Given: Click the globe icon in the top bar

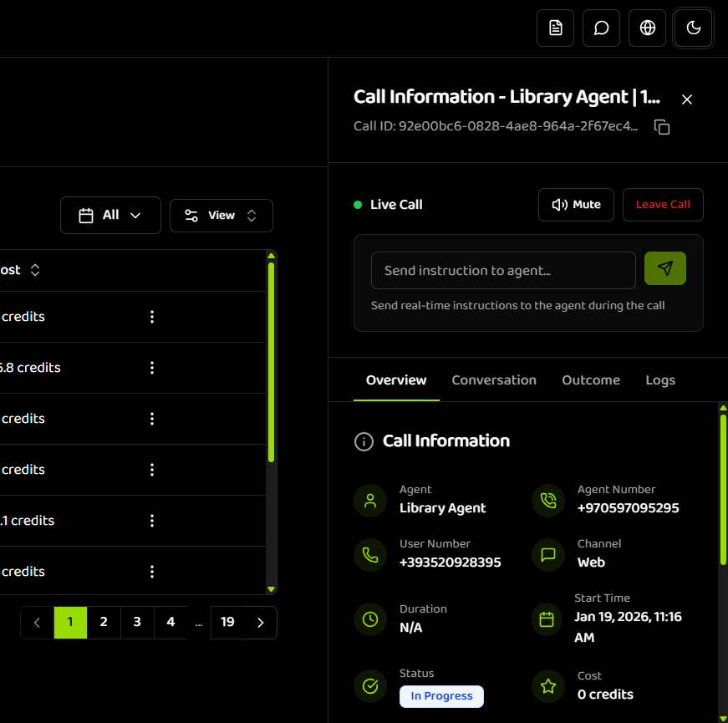Looking at the screenshot, I should point(647,28).
